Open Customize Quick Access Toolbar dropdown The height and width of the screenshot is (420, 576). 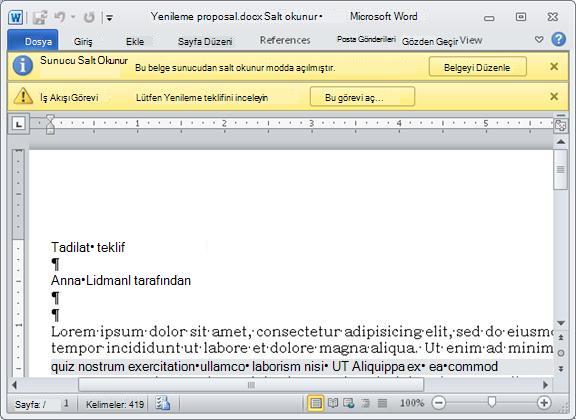[x=109, y=17]
